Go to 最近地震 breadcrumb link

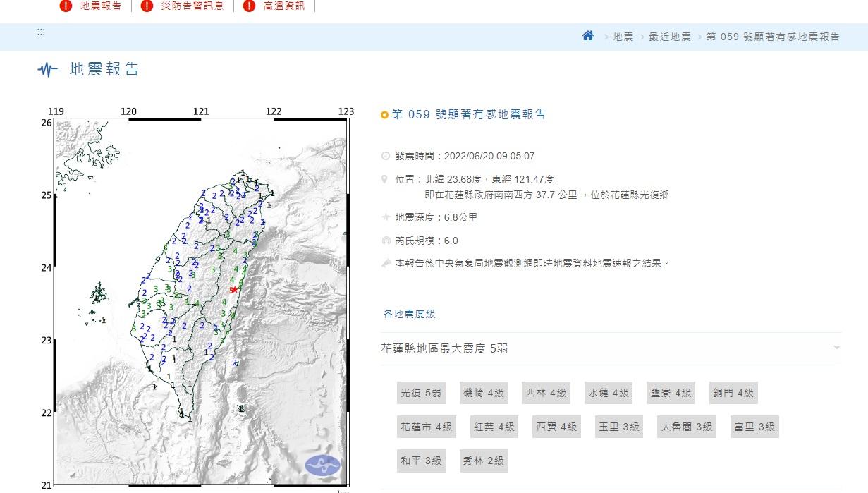pos(669,37)
